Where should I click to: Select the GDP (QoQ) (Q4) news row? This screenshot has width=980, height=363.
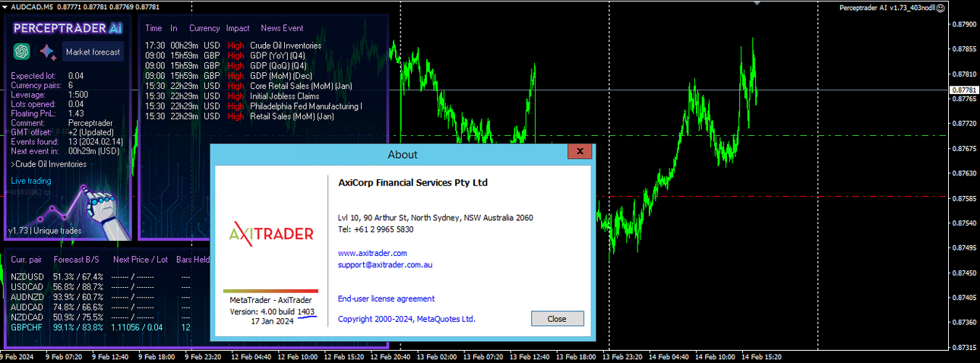[x=226, y=65]
